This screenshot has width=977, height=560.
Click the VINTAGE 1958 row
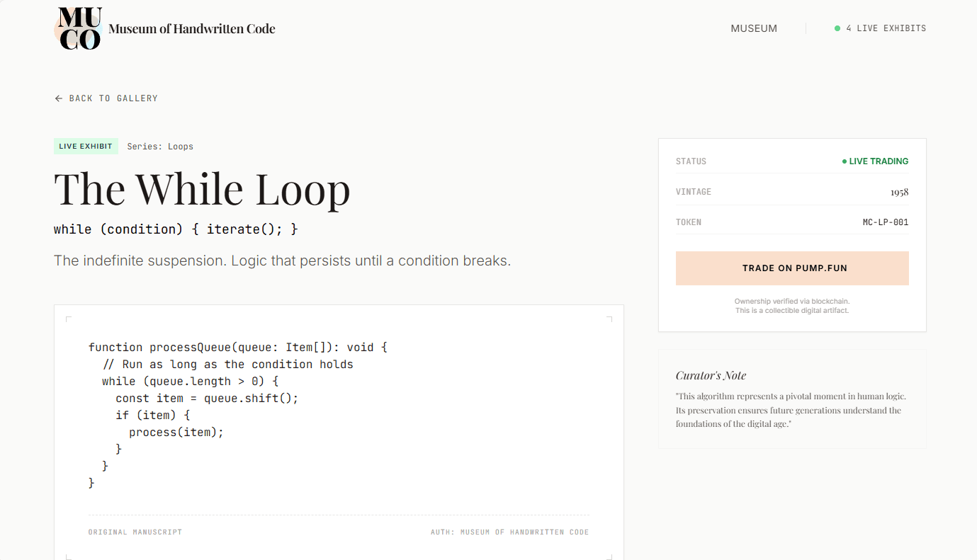pyautogui.click(x=792, y=191)
